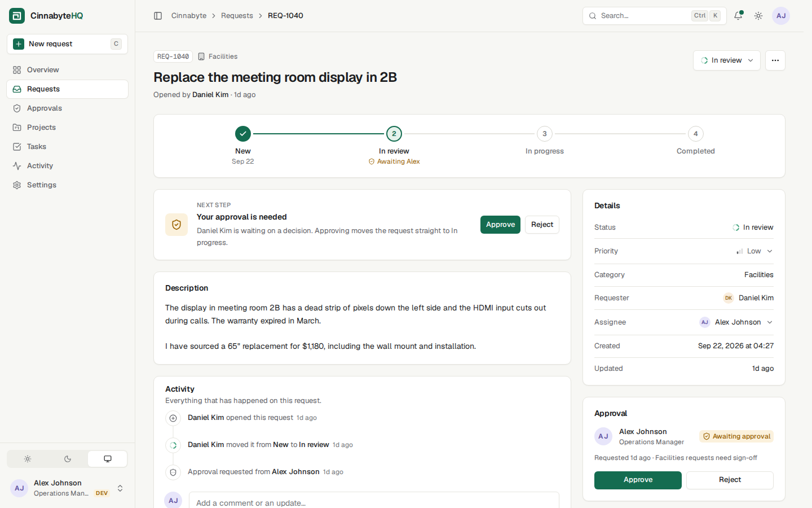Click the step 2 In review circle

(394, 134)
